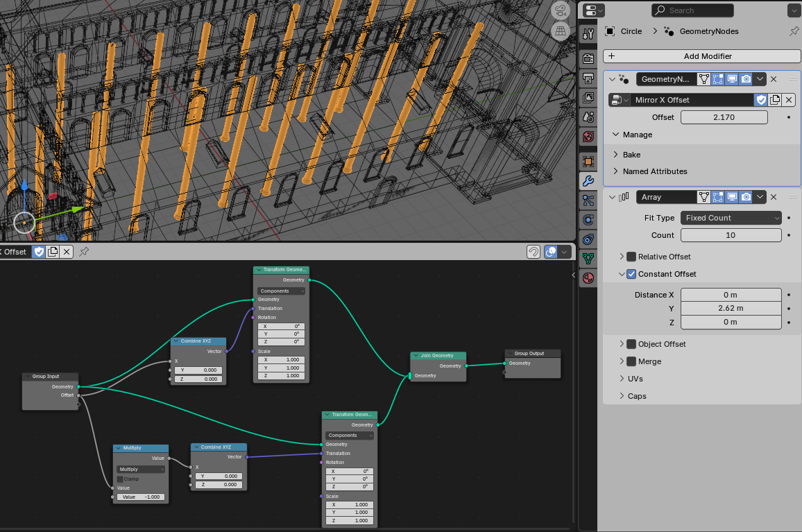Open the Tool properties tab
This screenshot has width=802, height=532.
tap(588, 34)
